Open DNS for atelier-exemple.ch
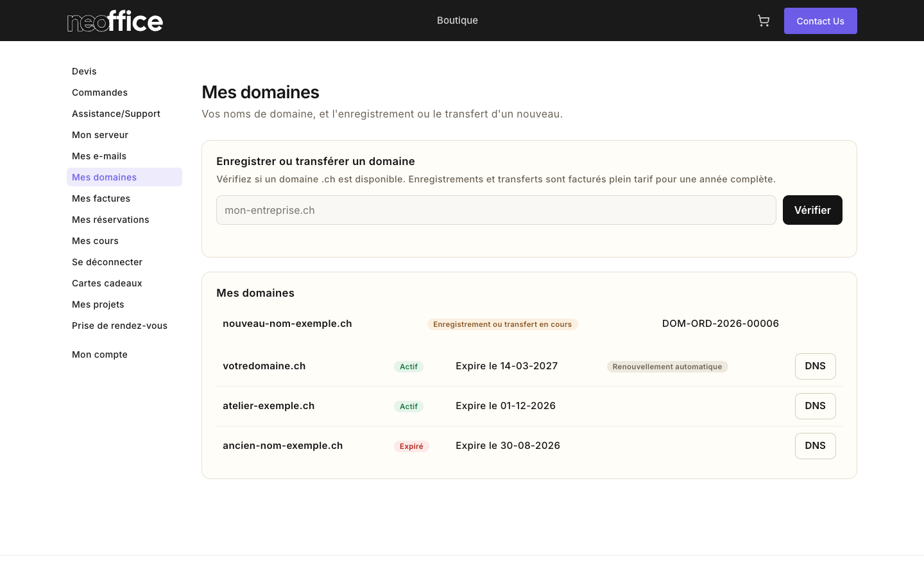 click(815, 406)
